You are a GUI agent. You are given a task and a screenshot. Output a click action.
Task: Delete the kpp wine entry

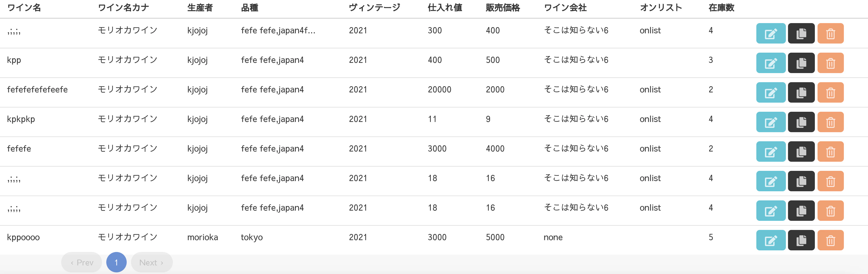point(831,63)
